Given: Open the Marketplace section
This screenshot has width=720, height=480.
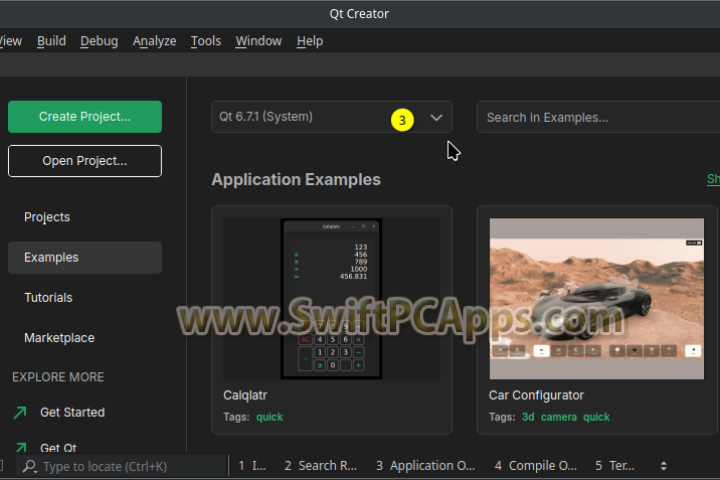Looking at the screenshot, I should (x=59, y=338).
